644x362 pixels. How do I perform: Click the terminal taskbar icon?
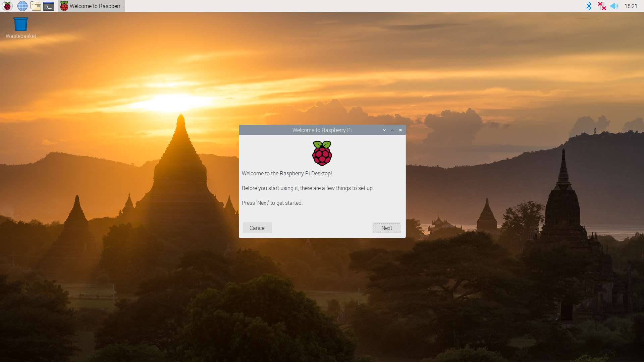pos(48,6)
